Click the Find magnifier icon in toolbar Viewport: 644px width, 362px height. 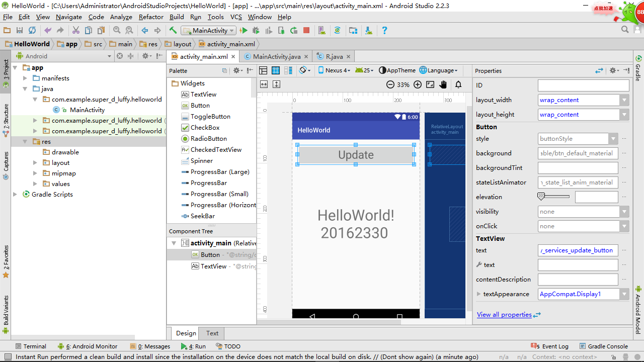117,31
